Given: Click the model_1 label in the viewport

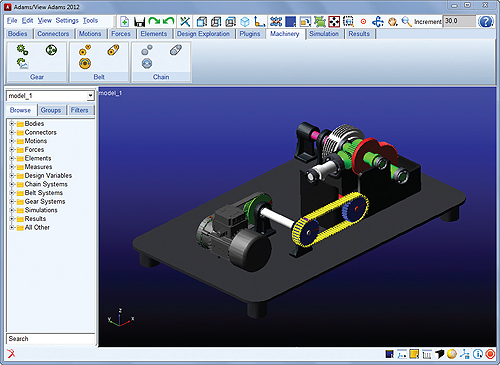Looking at the screenshot, I should pos(111,93).
